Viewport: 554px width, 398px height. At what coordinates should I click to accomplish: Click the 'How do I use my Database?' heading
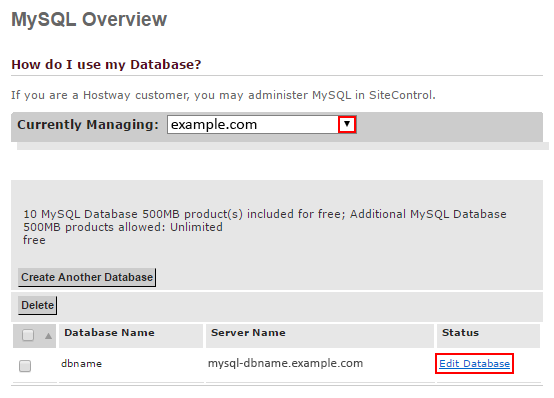(106, 65)
